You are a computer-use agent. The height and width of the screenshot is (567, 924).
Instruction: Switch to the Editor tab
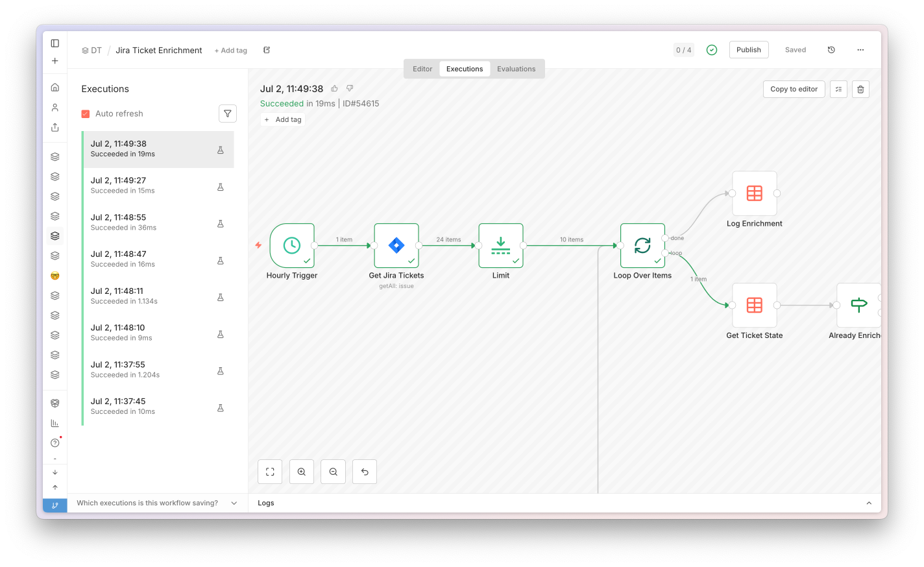coord(422,69)
